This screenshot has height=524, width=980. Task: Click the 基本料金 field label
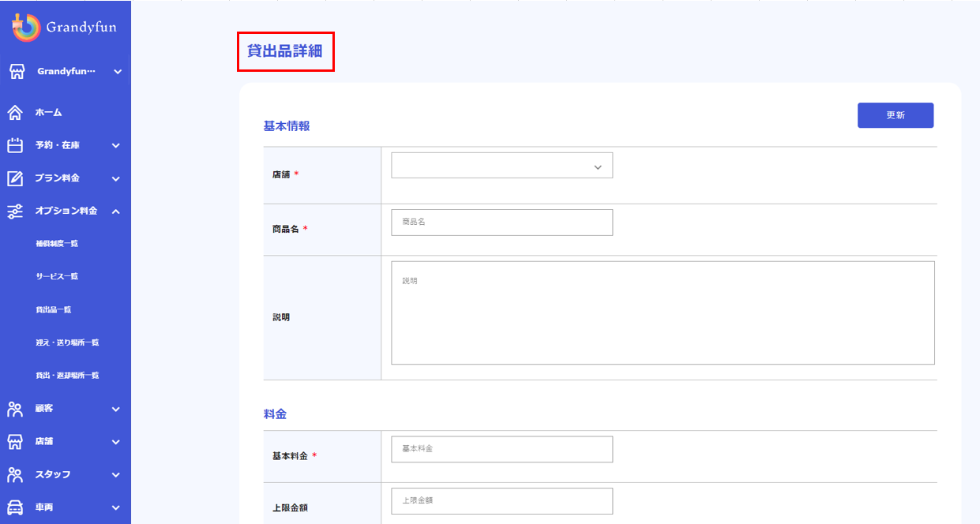point(290,456)
